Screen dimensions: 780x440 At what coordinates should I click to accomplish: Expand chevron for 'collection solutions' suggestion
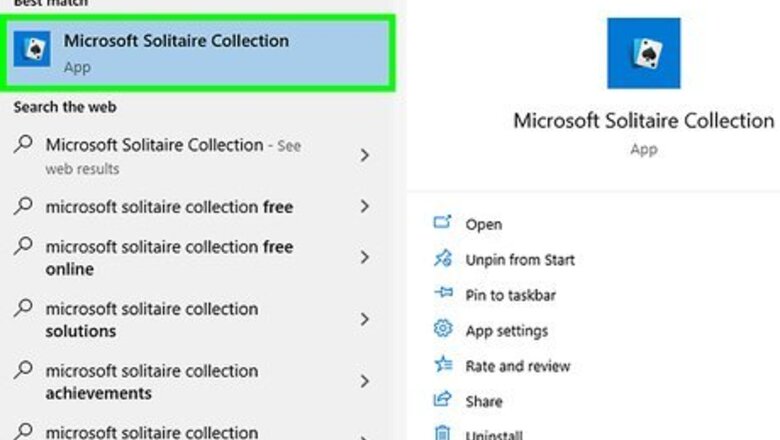click(x=365, y=319)
